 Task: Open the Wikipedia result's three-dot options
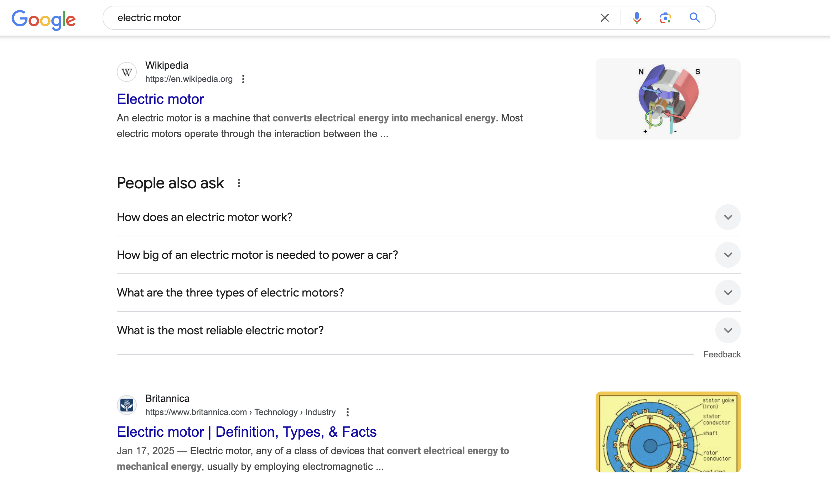[243, 79]
